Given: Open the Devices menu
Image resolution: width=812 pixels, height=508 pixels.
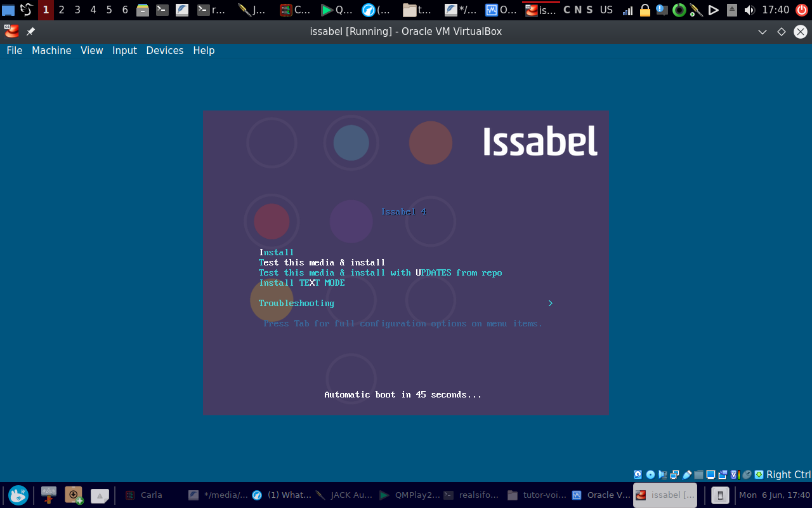Looking at the screenshot, I should click(x=164, y=50).
